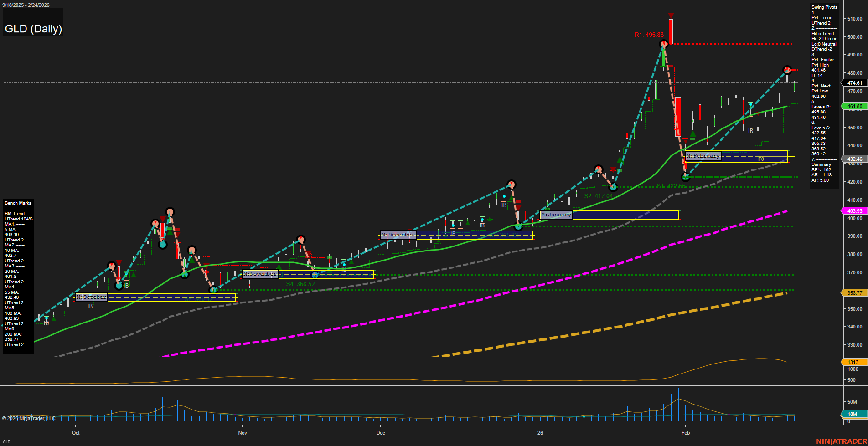Click the Swing Pivots panel header
This screenshot has width=868, height=446.
pos(823,7)
